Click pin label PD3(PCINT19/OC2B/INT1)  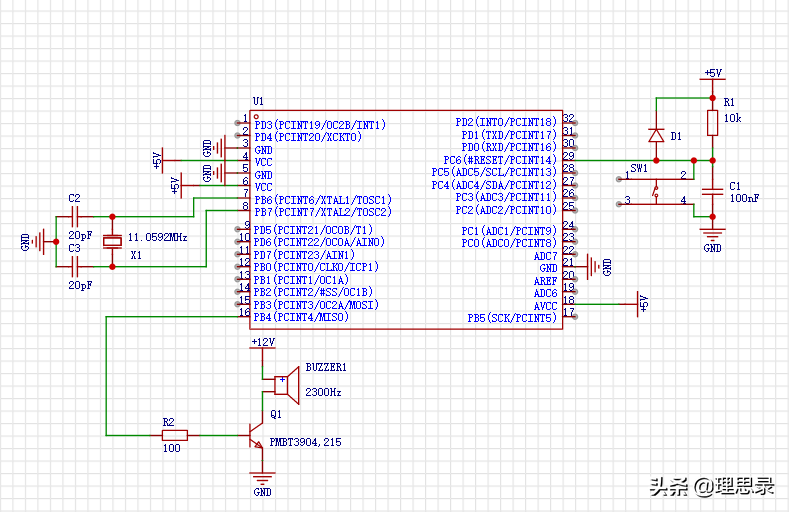point(320,125)
